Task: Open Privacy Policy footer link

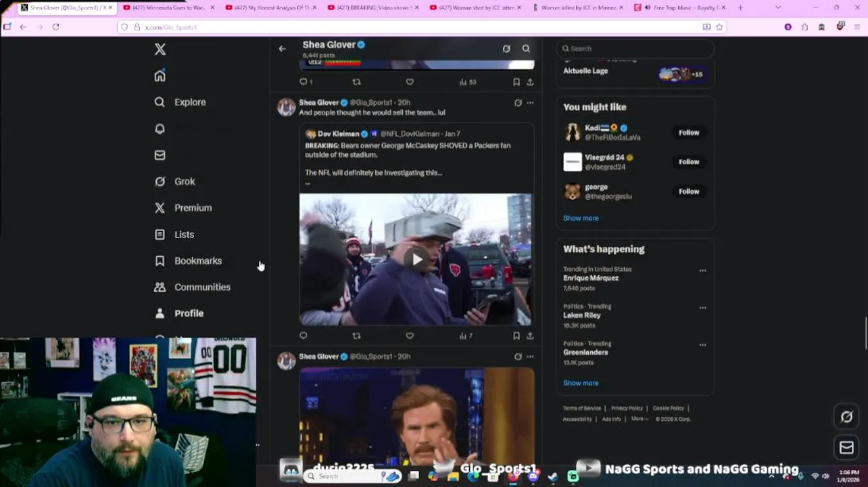Action: point(627,409)
